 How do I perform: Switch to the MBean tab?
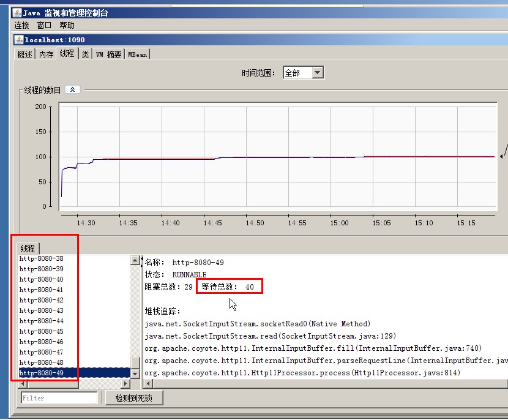[138, 54]
